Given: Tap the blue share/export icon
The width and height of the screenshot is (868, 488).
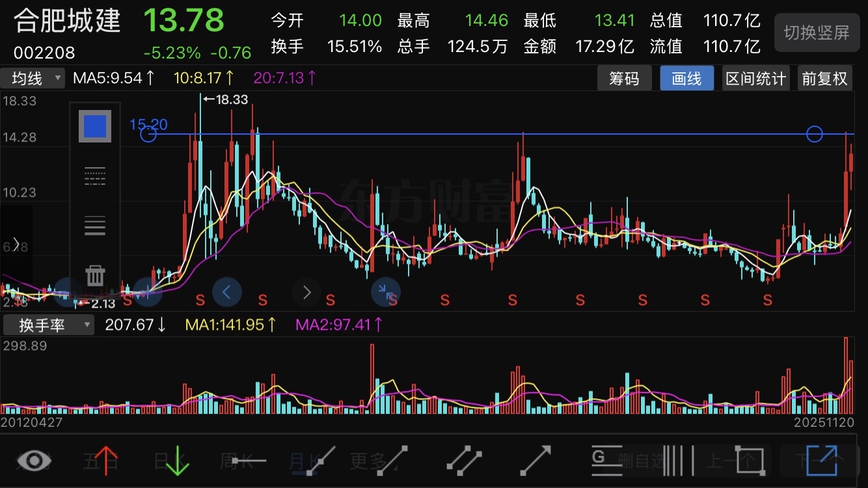Looking at the screenshot, I should click(822, 461).
